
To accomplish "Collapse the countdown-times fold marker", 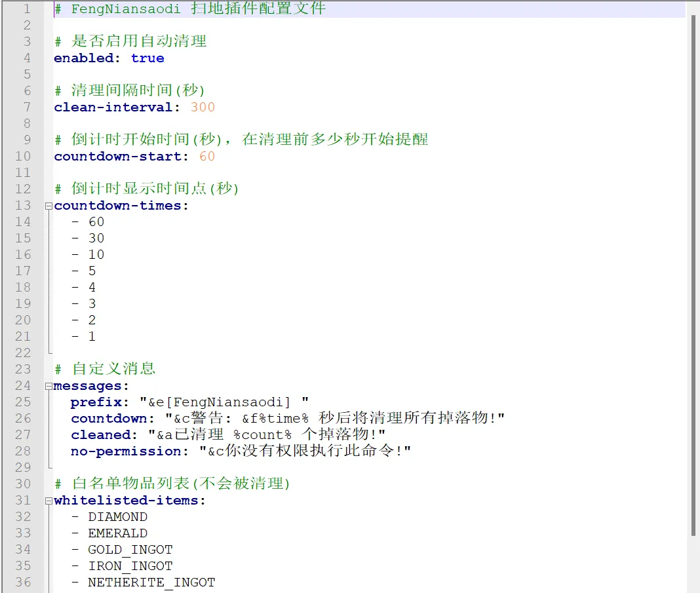I will click(49, 206).
